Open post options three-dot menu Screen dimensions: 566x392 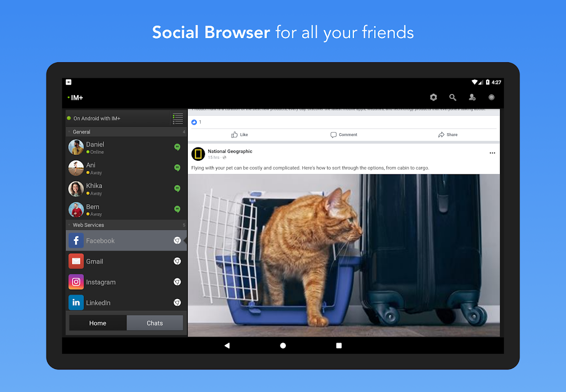(492, 153)
